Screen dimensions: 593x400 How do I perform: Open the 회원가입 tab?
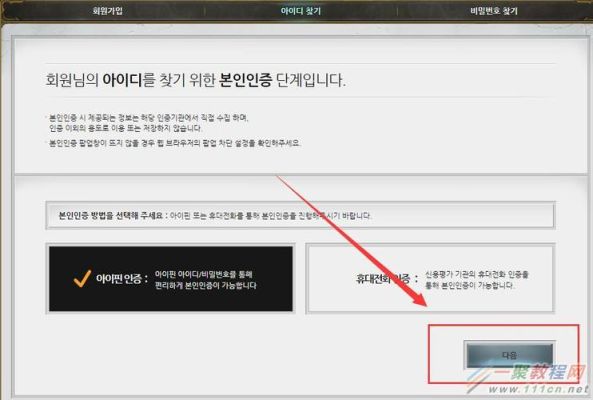tap(108, 11)
